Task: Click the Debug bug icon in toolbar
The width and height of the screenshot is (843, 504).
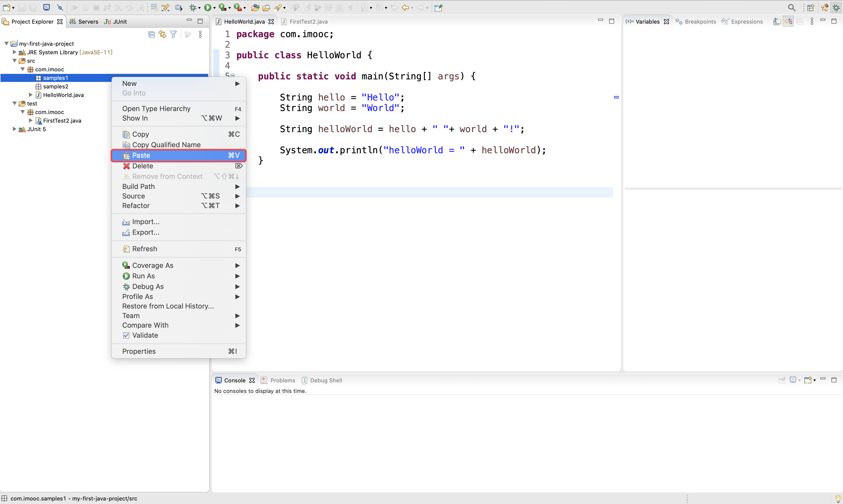Action: (193, 8)
